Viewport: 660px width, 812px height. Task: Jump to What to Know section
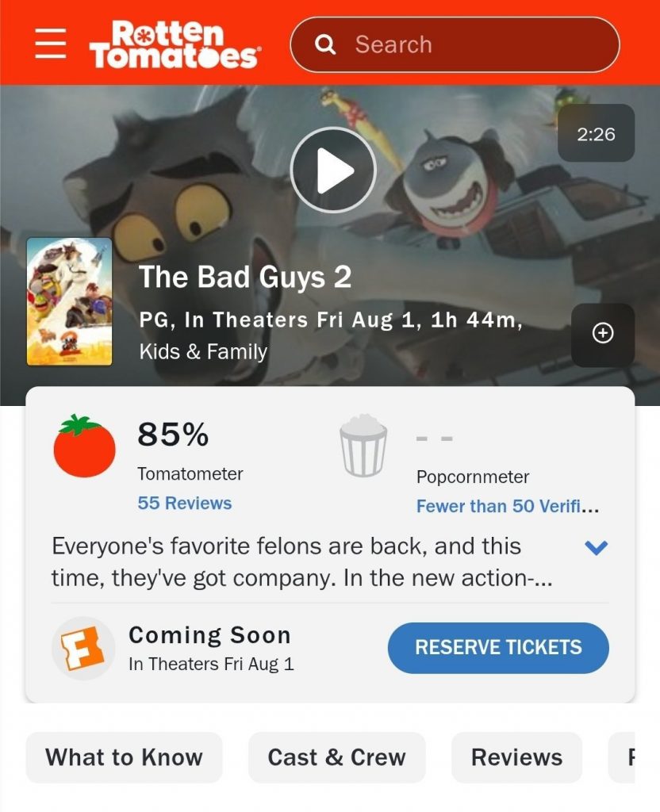[124, 757]
